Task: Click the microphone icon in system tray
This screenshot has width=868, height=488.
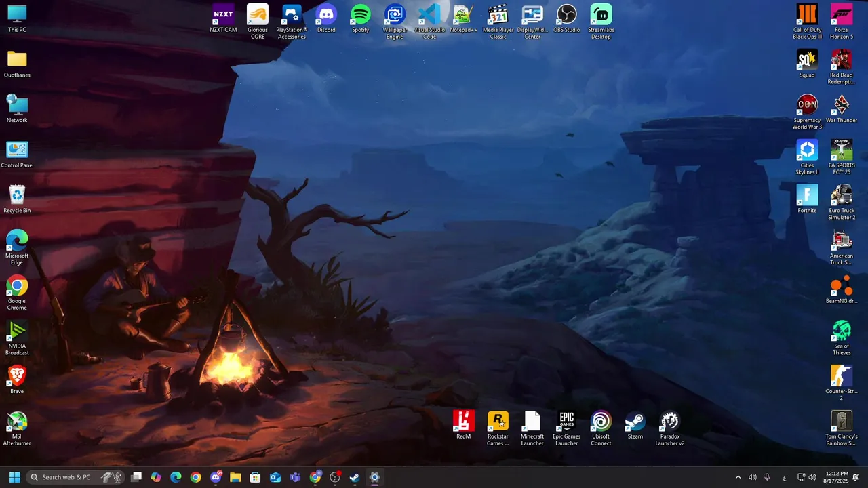Action: (767, 477)
